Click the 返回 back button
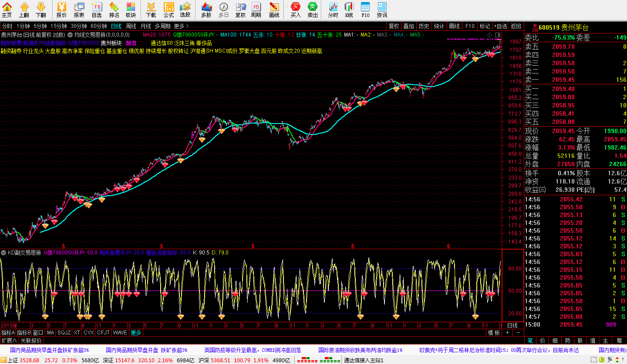Viewport: 627px width, 364px height. (516, 26)
